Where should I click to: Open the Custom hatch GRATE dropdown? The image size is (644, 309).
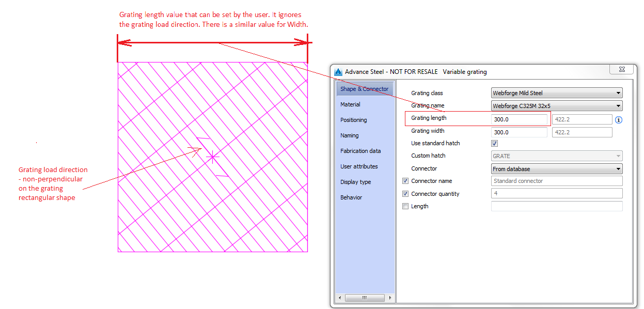pos(557,156)
